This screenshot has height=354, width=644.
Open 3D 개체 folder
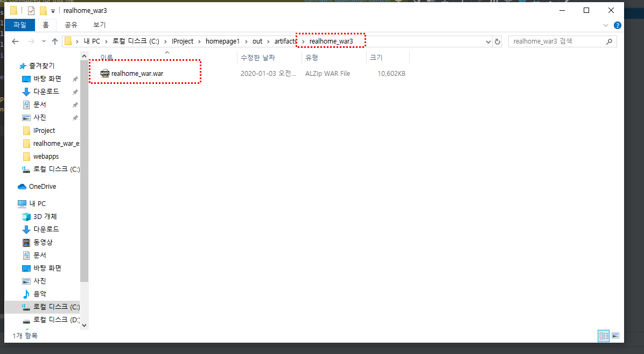(x=45, y=217)
